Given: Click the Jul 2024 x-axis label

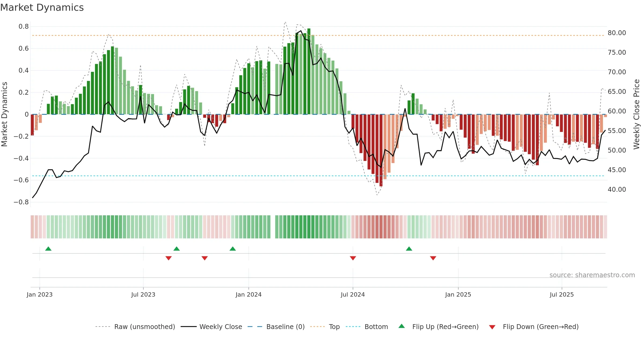Looking at the screenshot, I should (353, 294).
